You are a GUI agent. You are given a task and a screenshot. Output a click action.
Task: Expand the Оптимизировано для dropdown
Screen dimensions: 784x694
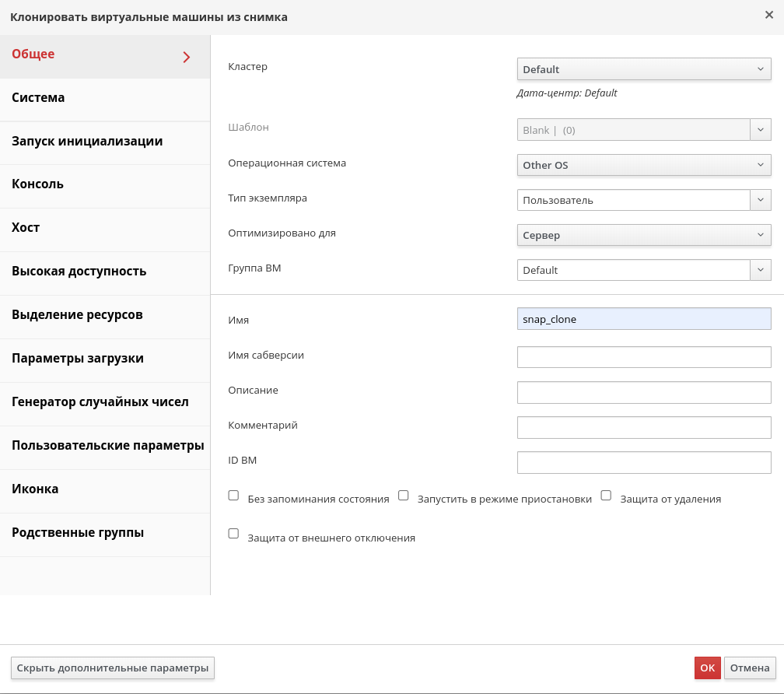[x=644, y=235]
